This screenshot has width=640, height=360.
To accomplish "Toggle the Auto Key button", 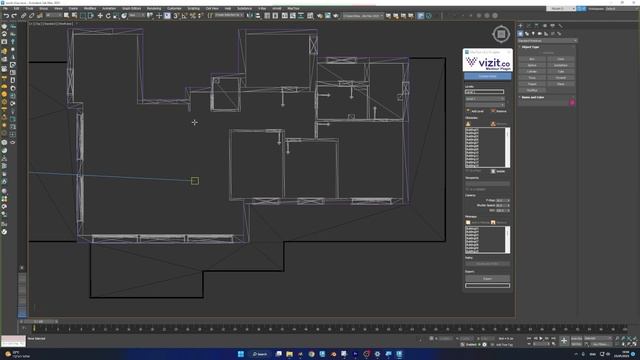I will [576, 338].
